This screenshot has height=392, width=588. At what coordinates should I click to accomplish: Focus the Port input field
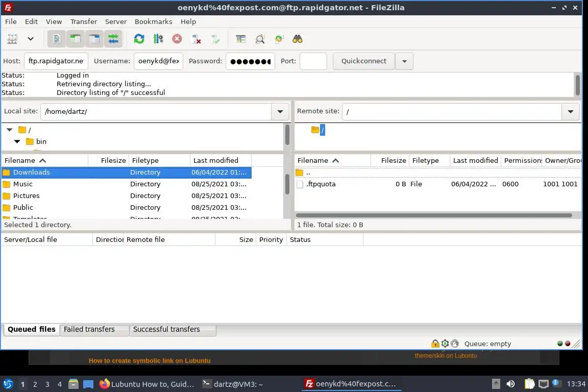pos(313,61)
